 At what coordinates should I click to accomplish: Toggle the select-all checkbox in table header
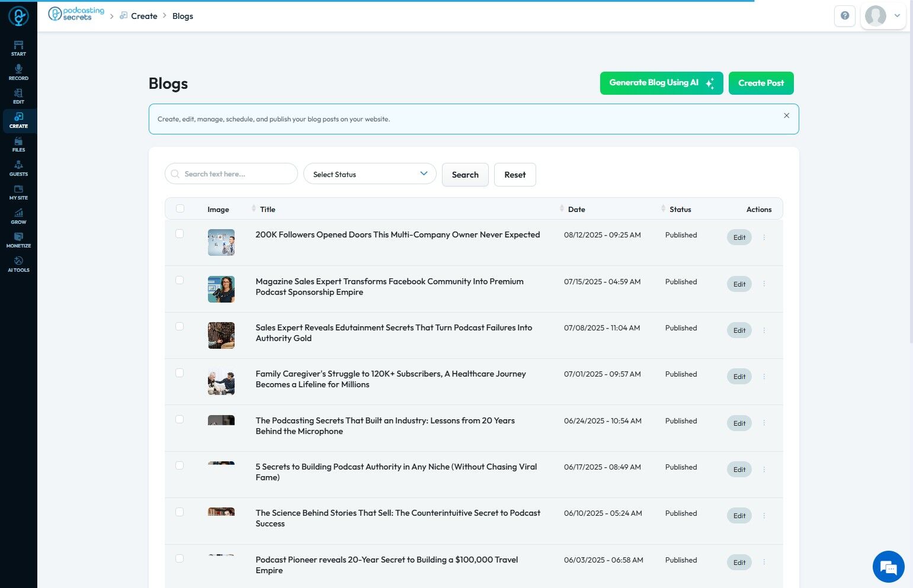point(180,208)
